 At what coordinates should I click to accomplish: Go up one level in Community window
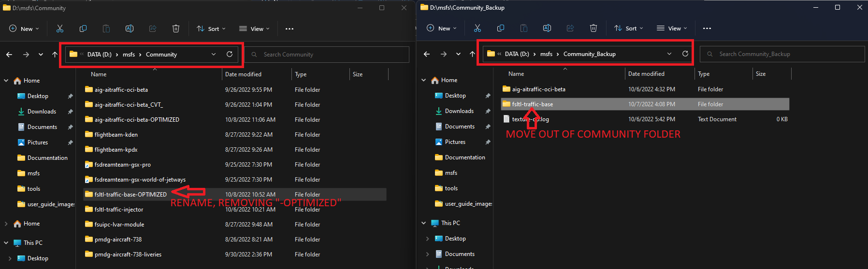(x=55, y=55)
